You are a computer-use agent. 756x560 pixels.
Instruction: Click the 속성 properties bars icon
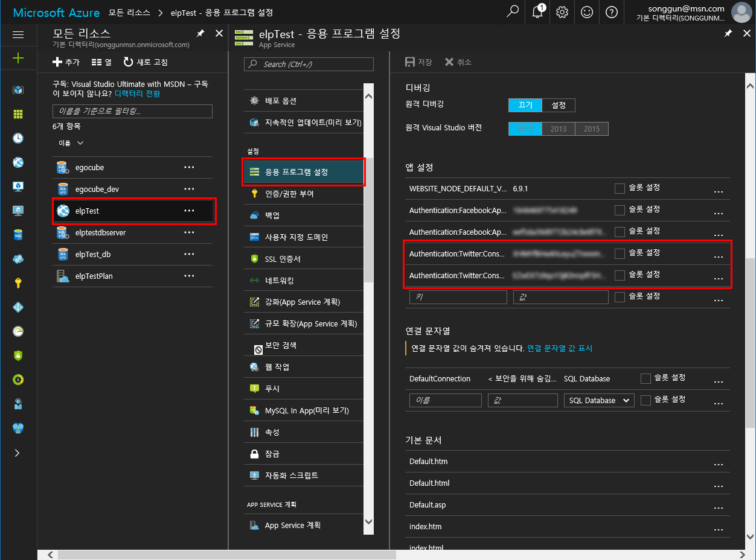(254, 432)
